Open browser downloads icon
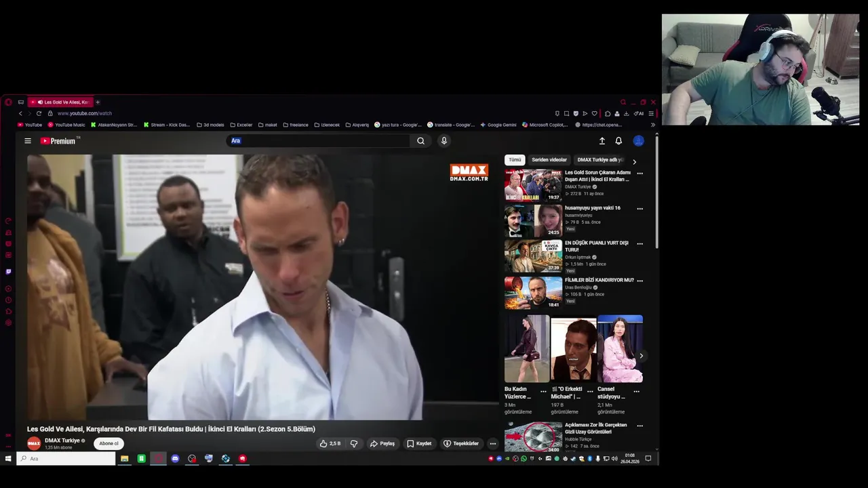 coord(626,113)
